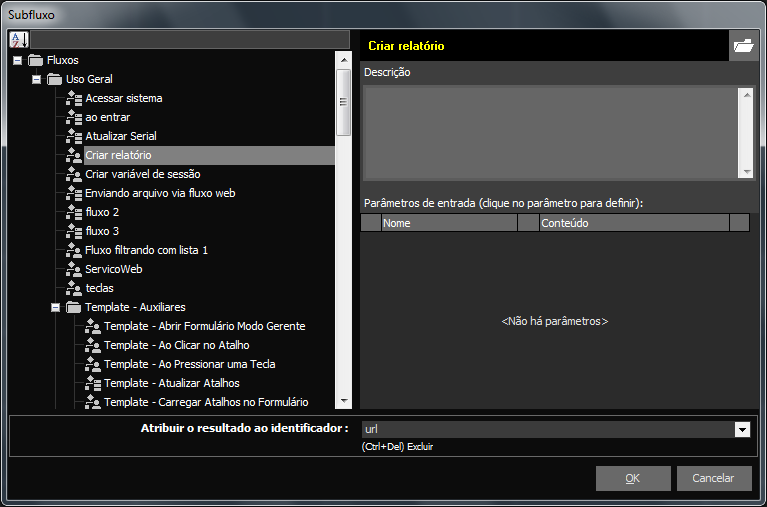Click the icon beside ServicoWeb flow
The image size is (767, 507).
coord(73,269)
